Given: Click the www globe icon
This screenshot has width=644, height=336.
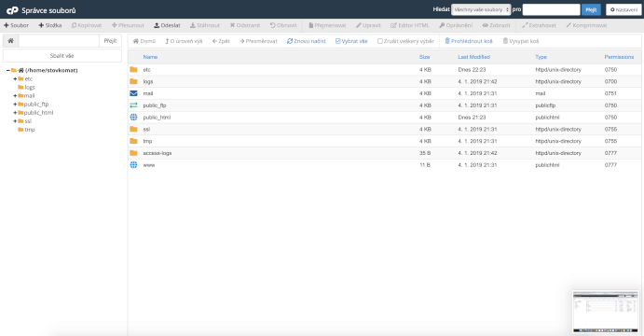Looking at the screenshot, I should [133, 165].
